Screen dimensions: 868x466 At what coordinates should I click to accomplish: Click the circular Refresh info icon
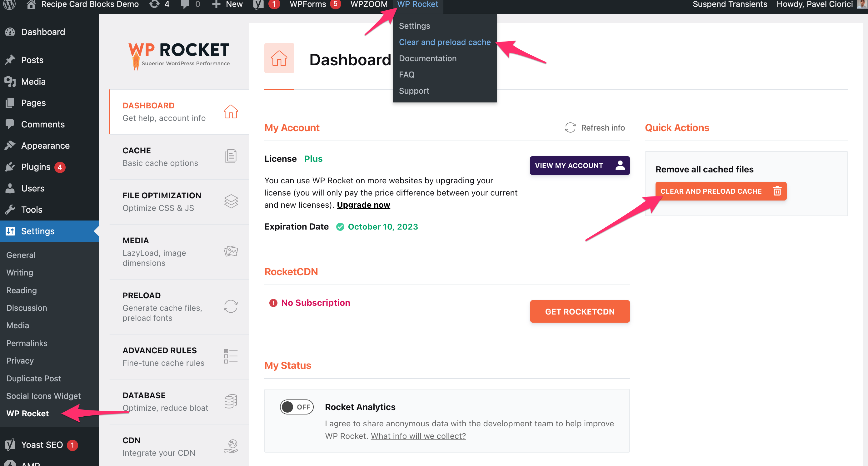pos(570,128)
